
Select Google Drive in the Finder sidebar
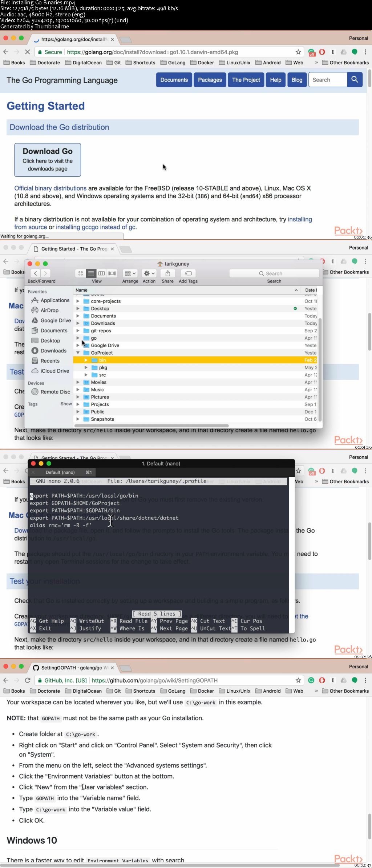[x=51, y=320]
